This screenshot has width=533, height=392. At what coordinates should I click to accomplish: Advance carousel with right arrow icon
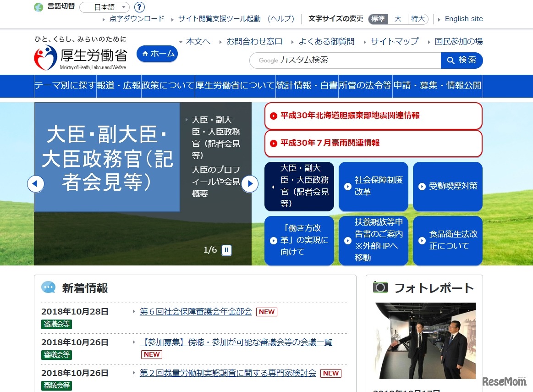[250, 183]
